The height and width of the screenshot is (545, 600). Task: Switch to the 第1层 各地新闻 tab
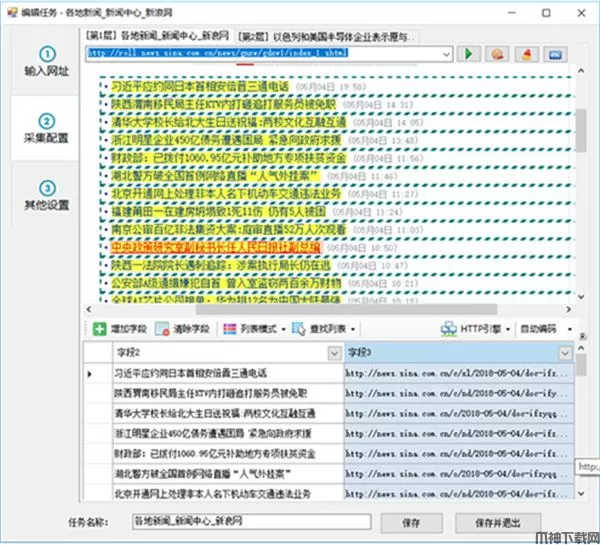click(157, 36)
